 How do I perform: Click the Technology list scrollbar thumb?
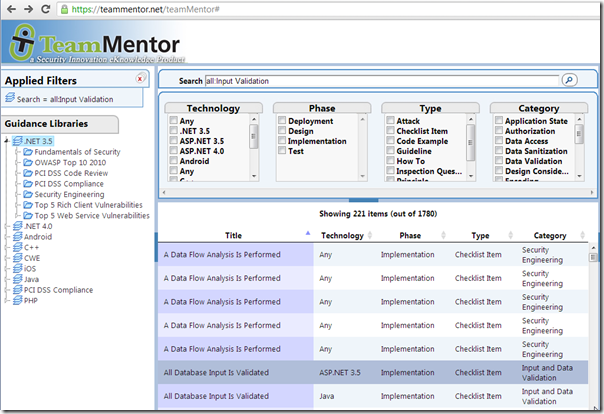(x=253, y=136)
